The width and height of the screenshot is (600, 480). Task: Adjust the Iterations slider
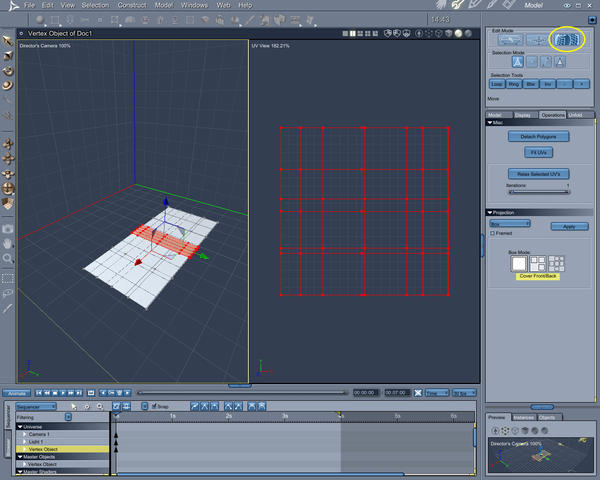538,192
